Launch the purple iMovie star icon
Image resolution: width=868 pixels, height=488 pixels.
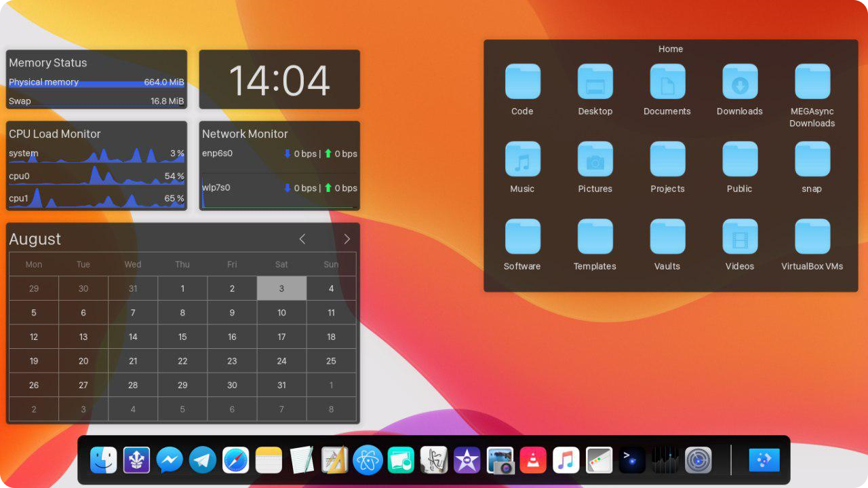point(467,460)
